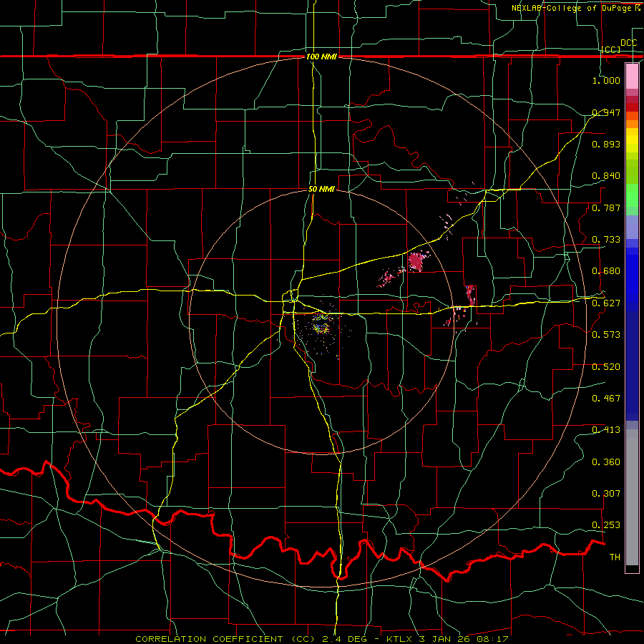Viewport: 644px width, 644px height.
Task: Click the 0.307 scale value
Action: click(606, 494)
